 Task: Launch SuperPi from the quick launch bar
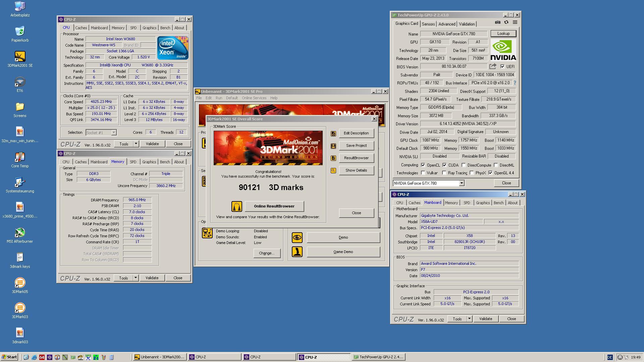click(88, 357)
